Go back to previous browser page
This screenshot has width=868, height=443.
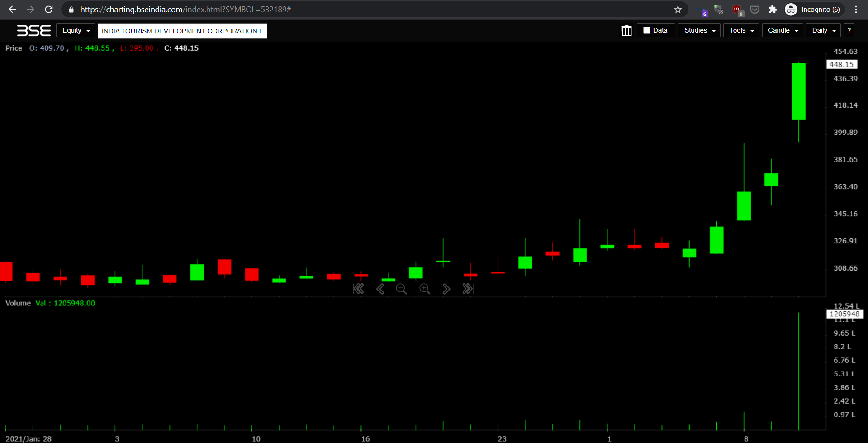[12, 9]
